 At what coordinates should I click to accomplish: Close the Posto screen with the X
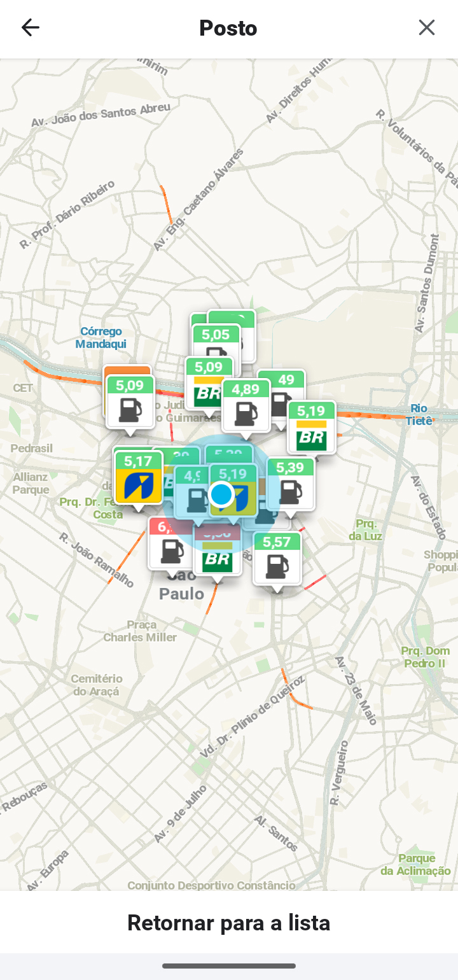click(x=426, y=27)
